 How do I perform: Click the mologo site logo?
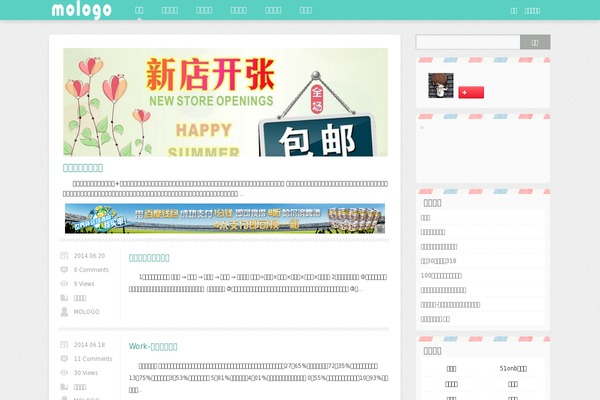click(82, 10)
